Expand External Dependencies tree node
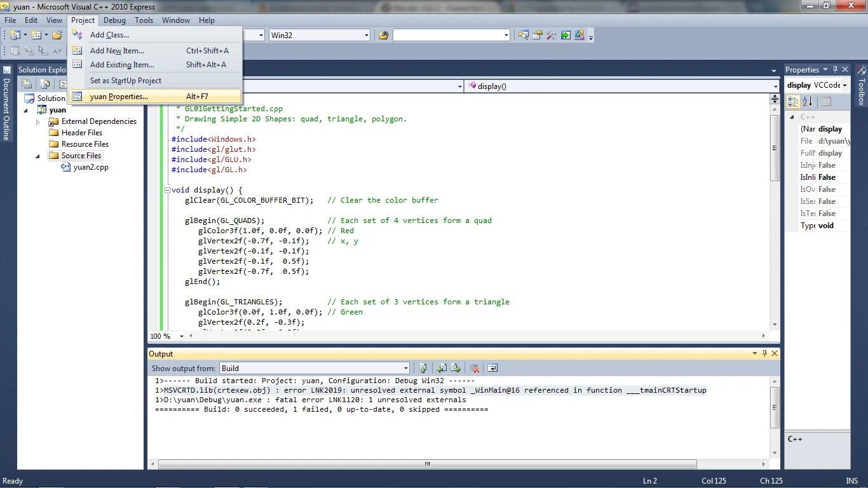Image resolution: width=868 pixels, height=488 pixels. tap(37, 121)
